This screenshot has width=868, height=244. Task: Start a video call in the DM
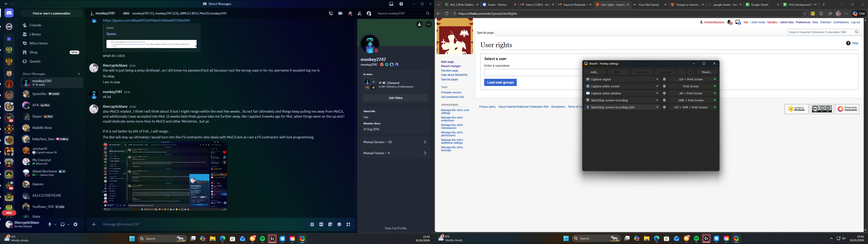click(x=340, y=14)
